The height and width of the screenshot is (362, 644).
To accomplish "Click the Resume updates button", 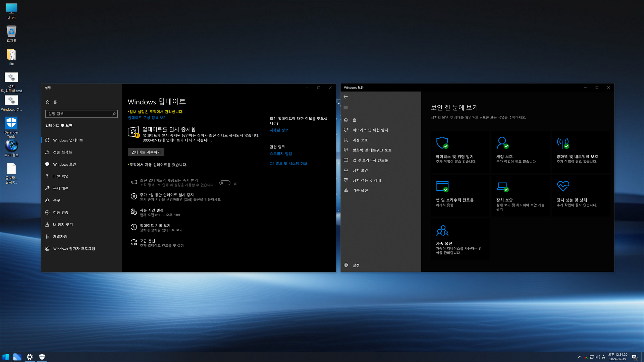I will click(x=146, y=152).
